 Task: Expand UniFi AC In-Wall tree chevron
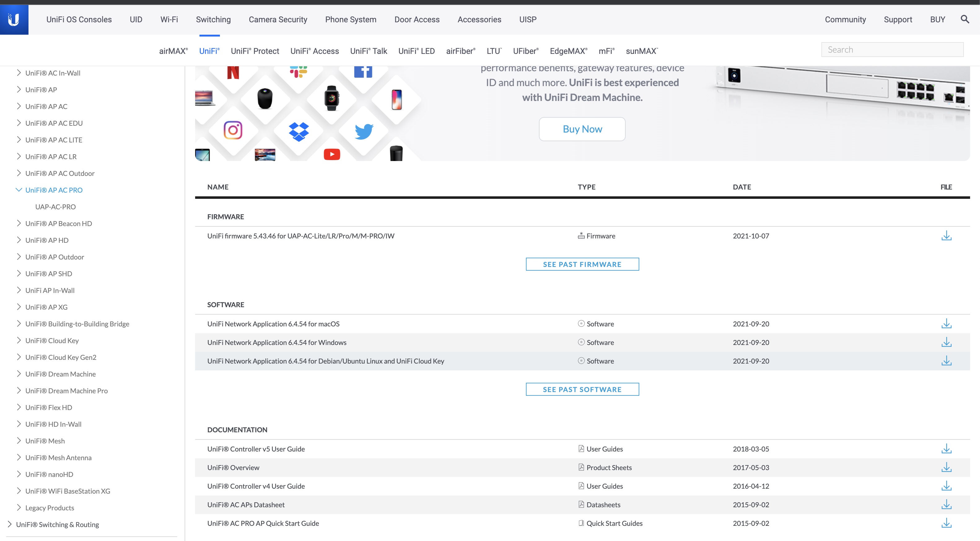19,73
